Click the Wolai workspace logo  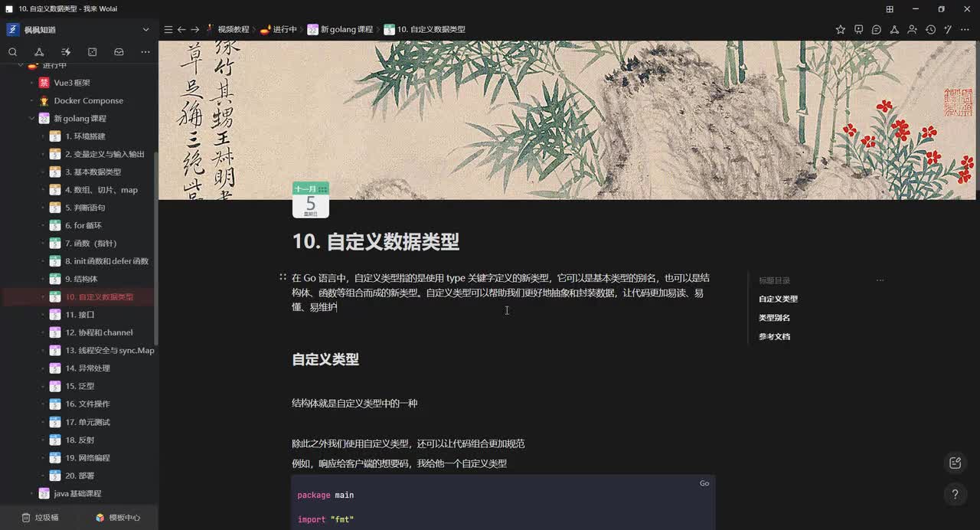(13, 29)
